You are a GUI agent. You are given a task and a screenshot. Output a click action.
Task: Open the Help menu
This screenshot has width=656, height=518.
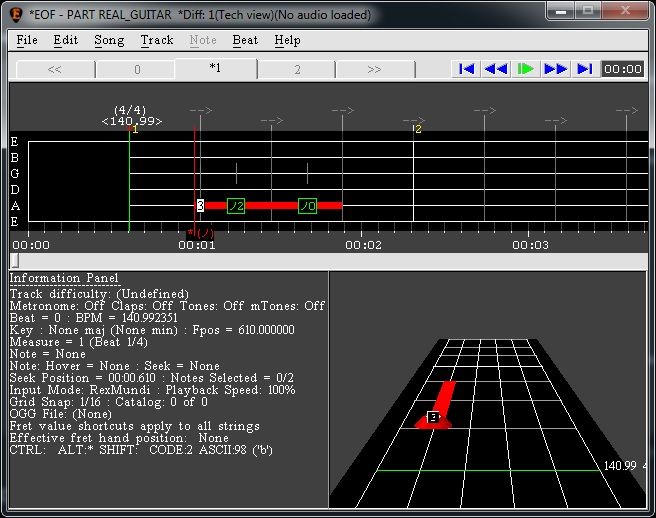287,40
